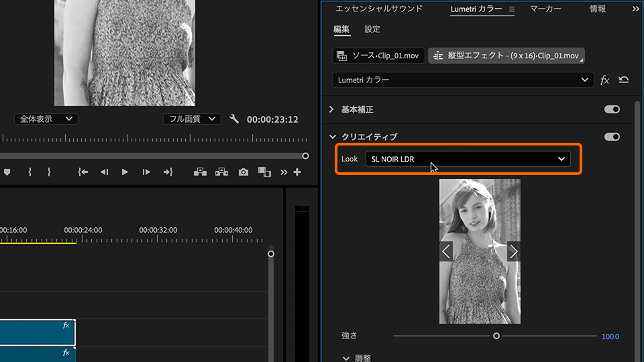Click fx badge on upper timeline clip
Image resolution: width=644 pixels, height=362 pixels.
pyautogui.click(x=66, y=326)
